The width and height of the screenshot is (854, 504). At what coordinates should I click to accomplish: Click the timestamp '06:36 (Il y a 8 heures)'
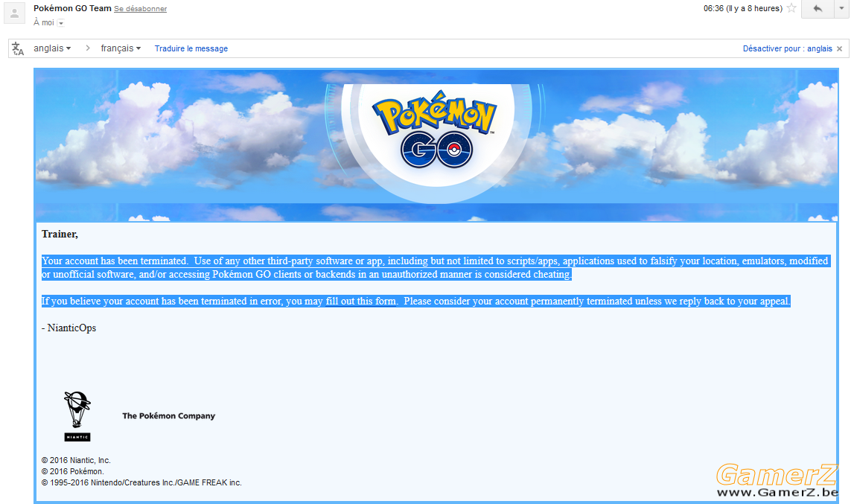[x=743, y=8]
